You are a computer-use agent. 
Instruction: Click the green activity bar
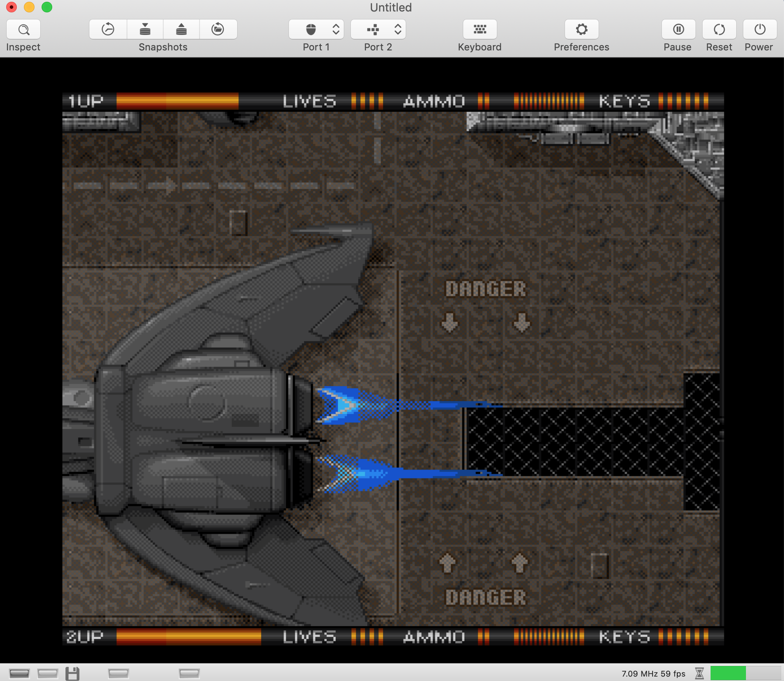[746, 673]
